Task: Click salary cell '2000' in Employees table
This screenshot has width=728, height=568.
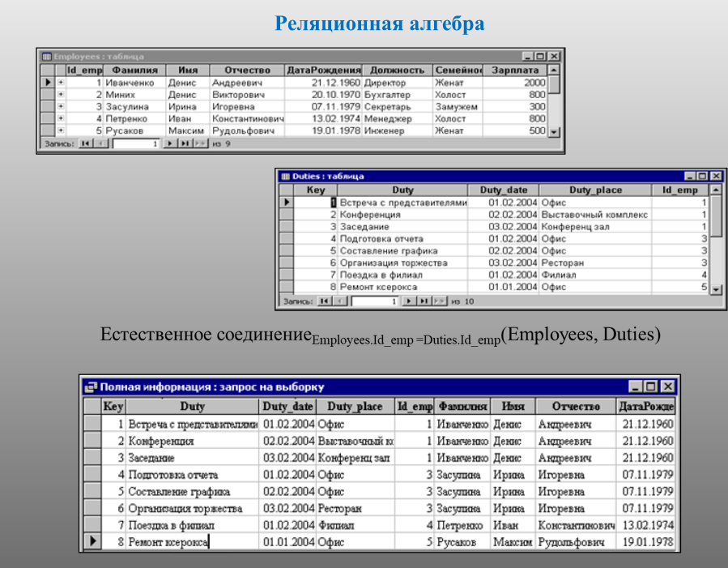Action: tap(515, 83)
